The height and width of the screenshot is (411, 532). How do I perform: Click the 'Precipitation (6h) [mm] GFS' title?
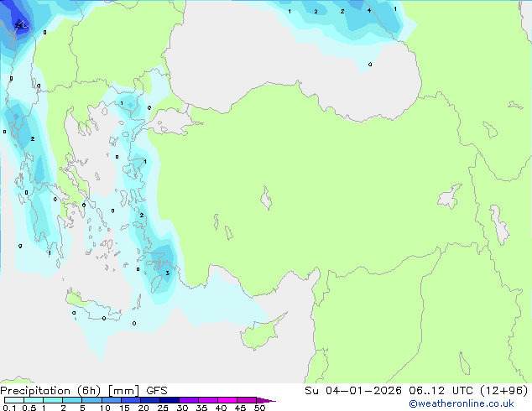[83, 391]
